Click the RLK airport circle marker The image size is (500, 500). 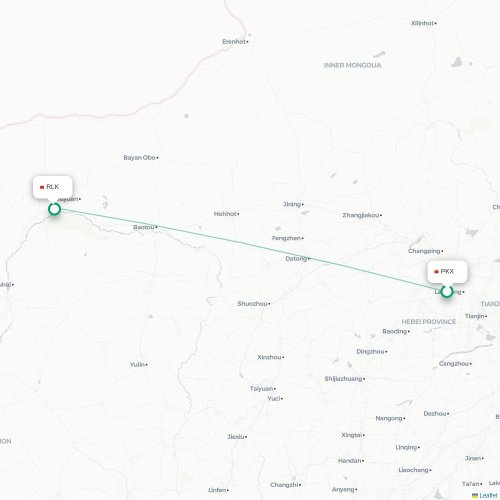pos(54,209)
